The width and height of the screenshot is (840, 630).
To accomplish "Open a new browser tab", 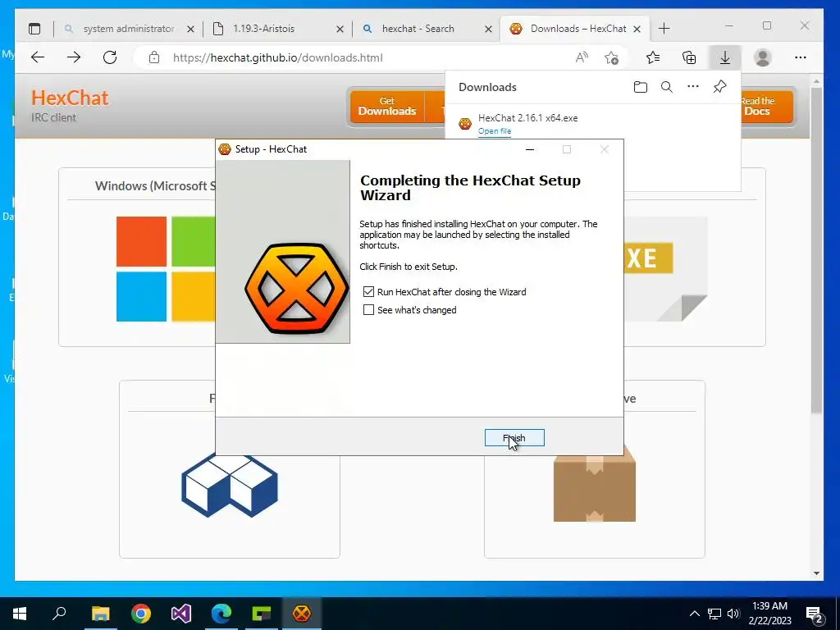I will coord(664,29).
